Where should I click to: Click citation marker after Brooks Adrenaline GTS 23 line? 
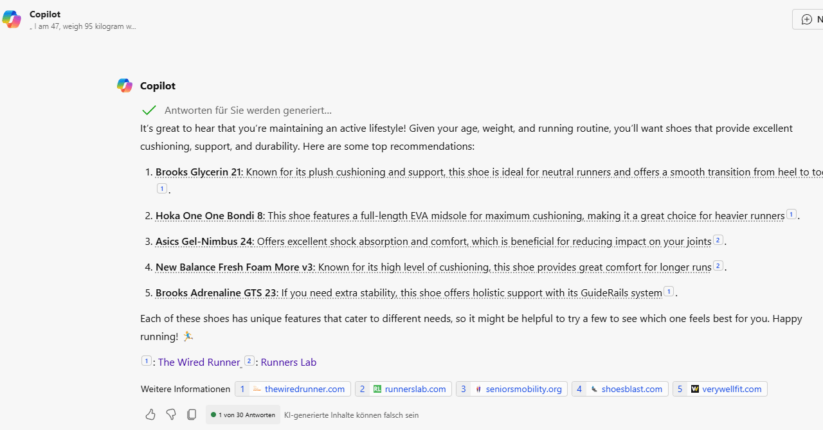pyautogui.click(x=669, y=292)
